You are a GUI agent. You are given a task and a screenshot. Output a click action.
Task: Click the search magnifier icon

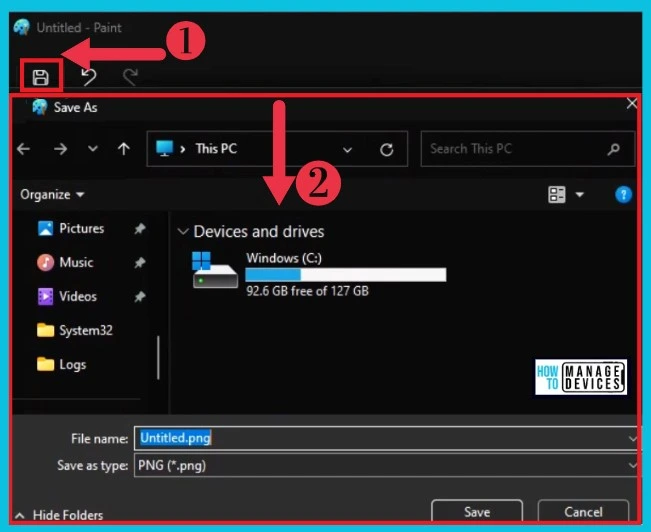(x=614, y=149)
